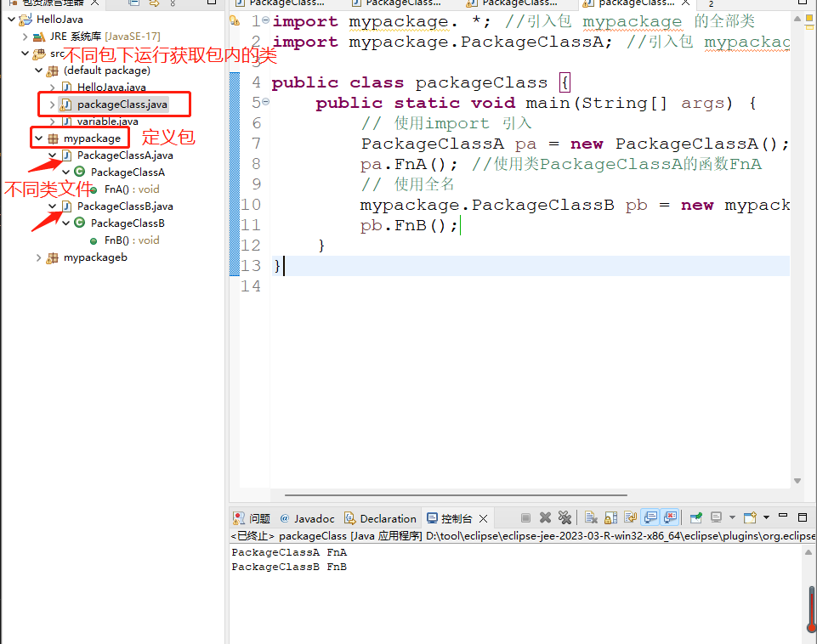Image resolution: width=817 pixels, height=644 pixels.
Task: Click console output line 'PackageClassB FnB'
Action: click(x=289, y=567)
